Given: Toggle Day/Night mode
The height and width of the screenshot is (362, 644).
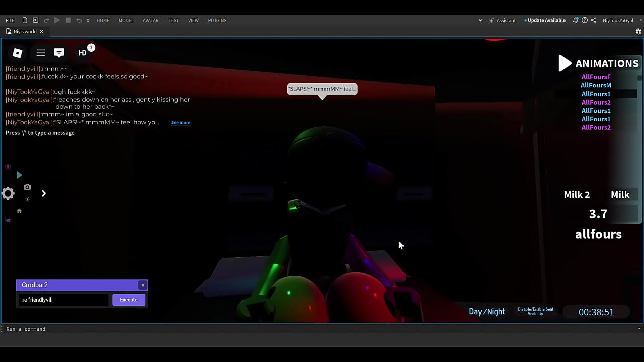Looking at the screenshot, I should [x=487, y=312].
